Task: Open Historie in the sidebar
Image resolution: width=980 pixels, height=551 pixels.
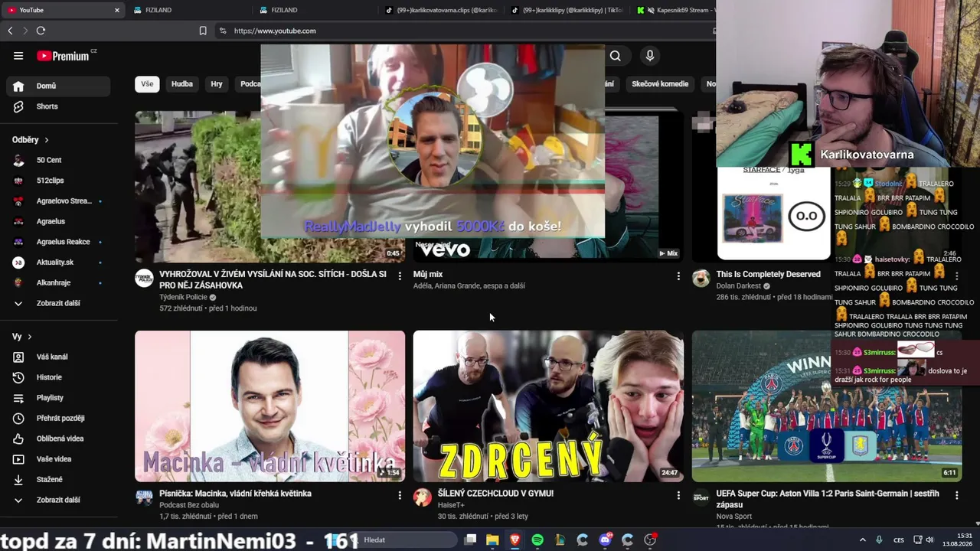Action: coord(58,377)
